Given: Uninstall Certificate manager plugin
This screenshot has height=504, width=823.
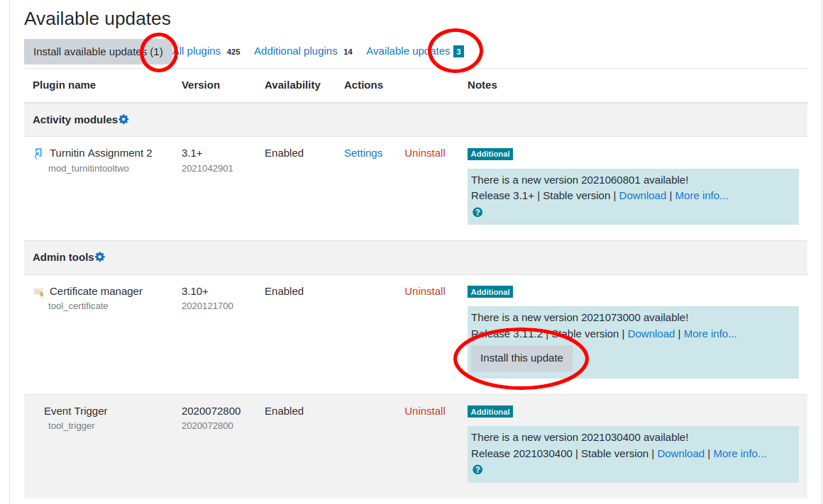Looking at the screenshot, I should [424, 291].
